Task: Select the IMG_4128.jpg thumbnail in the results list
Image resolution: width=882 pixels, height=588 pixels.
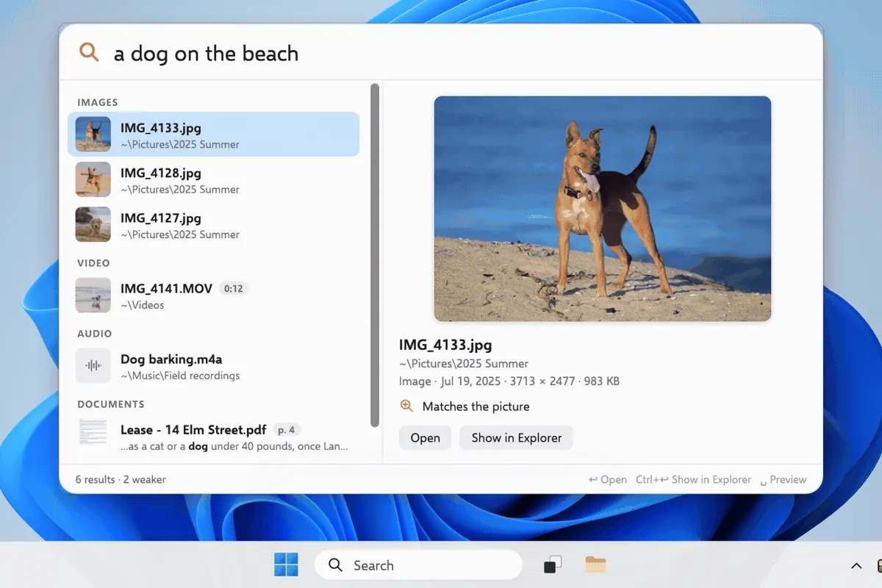Action: 93,179
